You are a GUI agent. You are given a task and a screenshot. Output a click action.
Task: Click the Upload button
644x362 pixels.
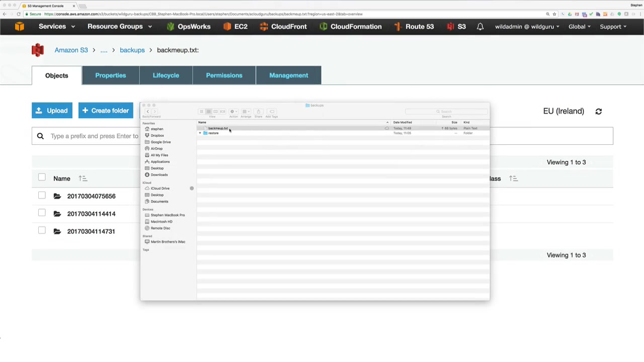coord(52,111)
